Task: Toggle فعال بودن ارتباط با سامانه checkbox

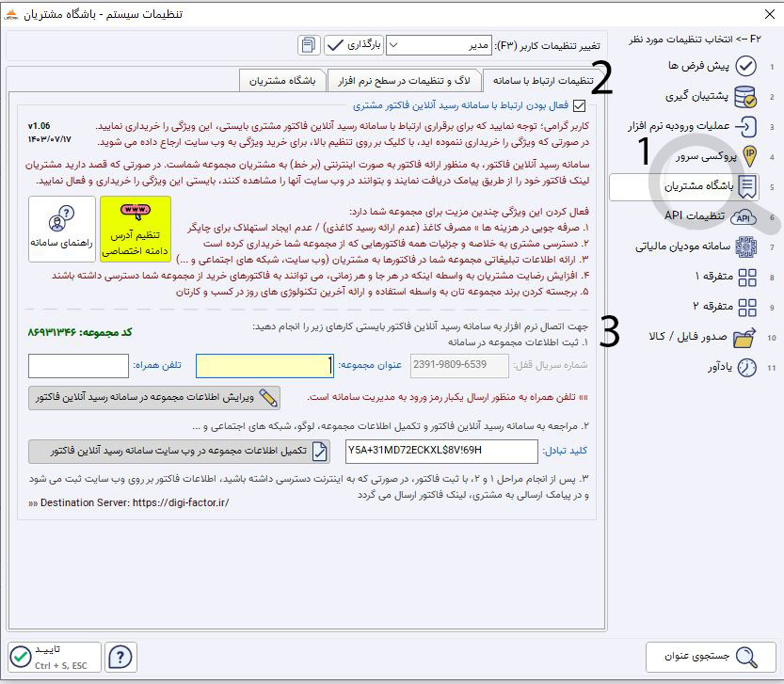Action: 592,106
